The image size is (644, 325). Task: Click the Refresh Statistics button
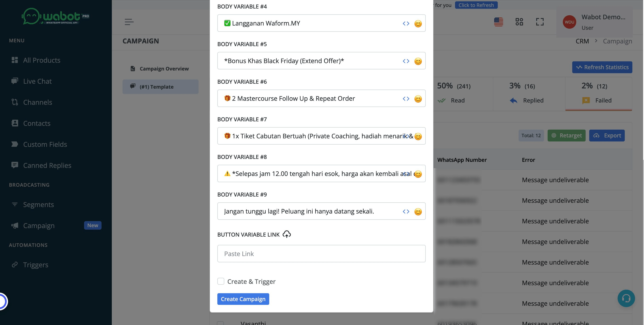pos(602,67)
